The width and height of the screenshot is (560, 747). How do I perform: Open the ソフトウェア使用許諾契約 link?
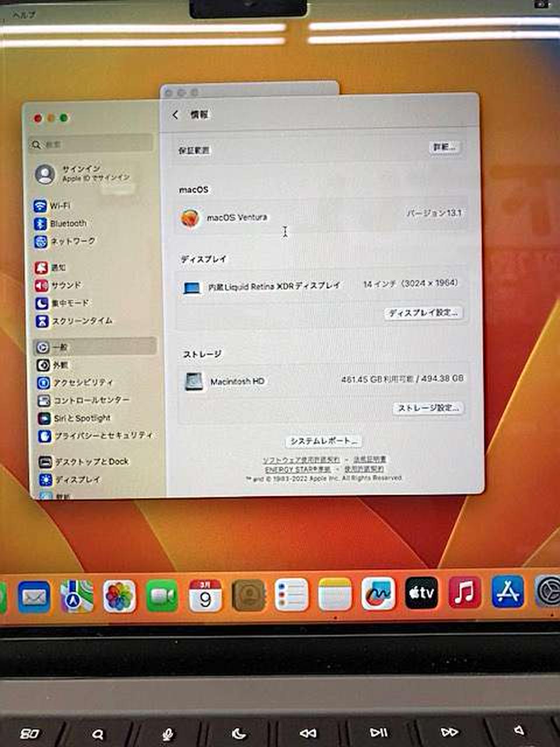[300, 460]
